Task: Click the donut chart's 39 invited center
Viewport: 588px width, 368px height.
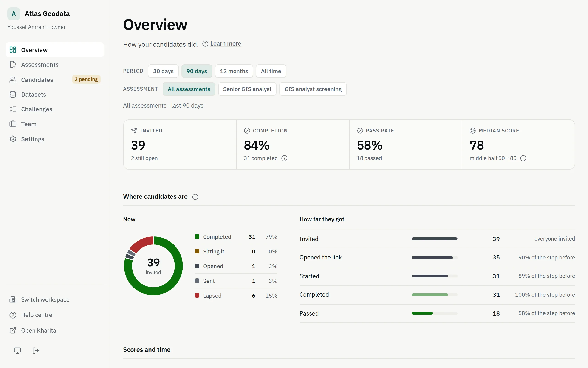Action: 153,266
